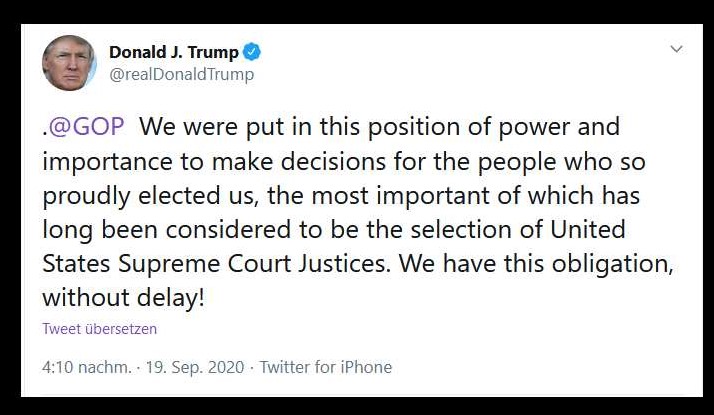Click the text 'without delay!' in tweet
The width and height of the screenshot is (714, 415).
[x=123, y=298]
